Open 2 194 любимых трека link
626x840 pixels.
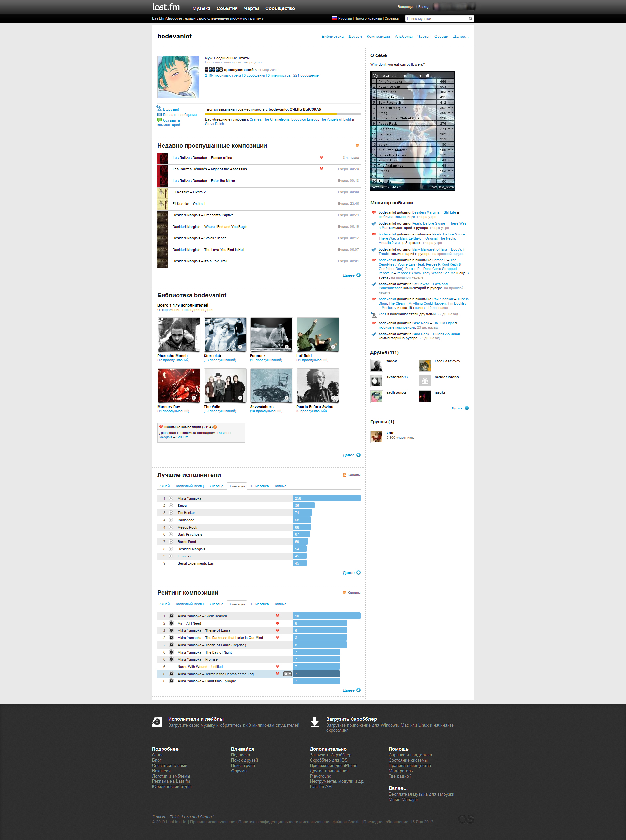(223, 75)
